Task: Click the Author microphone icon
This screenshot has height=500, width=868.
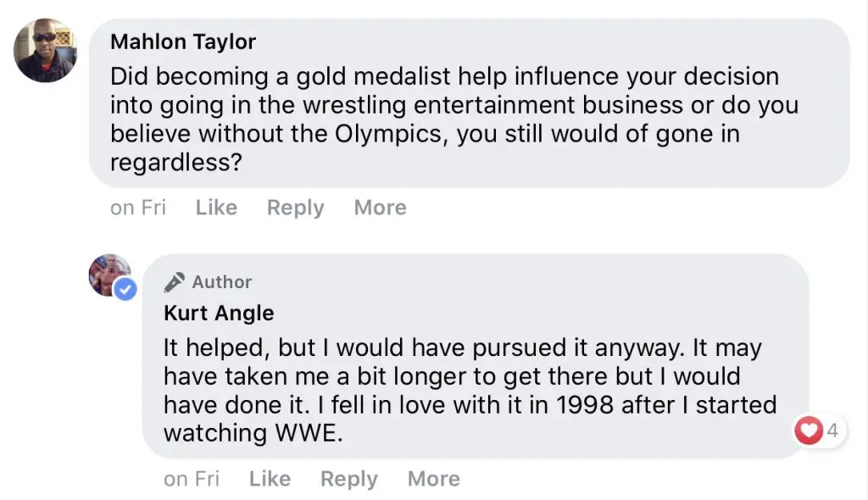Action: (x=174, y=282)
